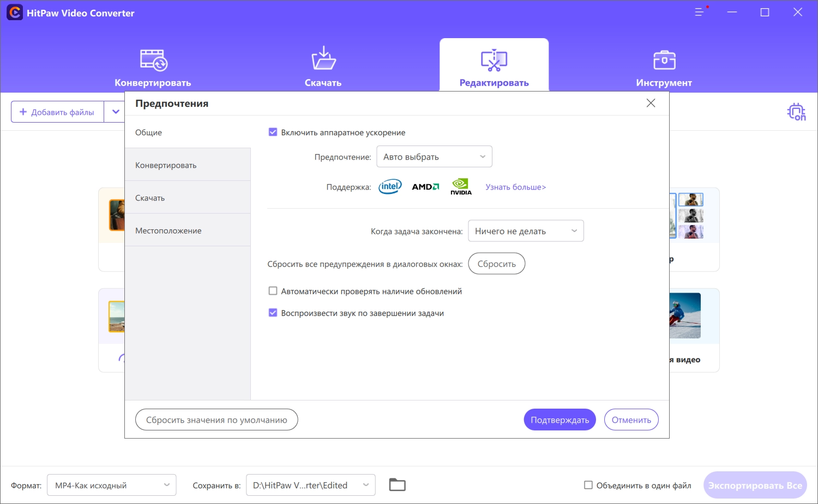Click the NVIDIA logo icon

461,187
